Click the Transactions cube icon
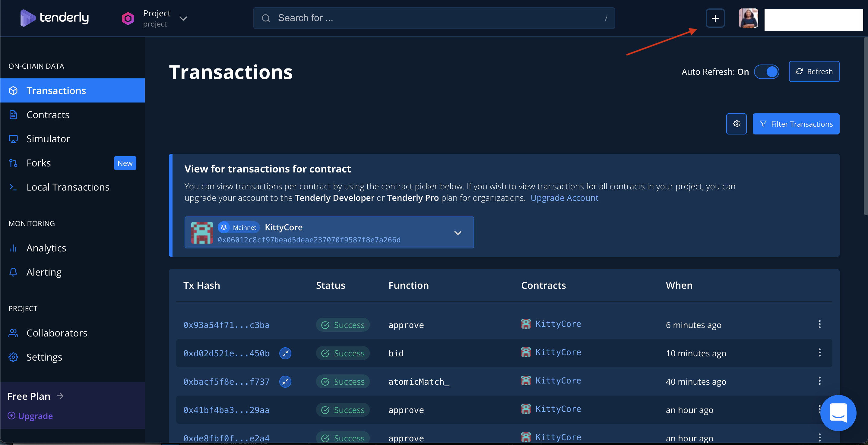The height and width of the screenshot is (445, 868). pos(13,91)
